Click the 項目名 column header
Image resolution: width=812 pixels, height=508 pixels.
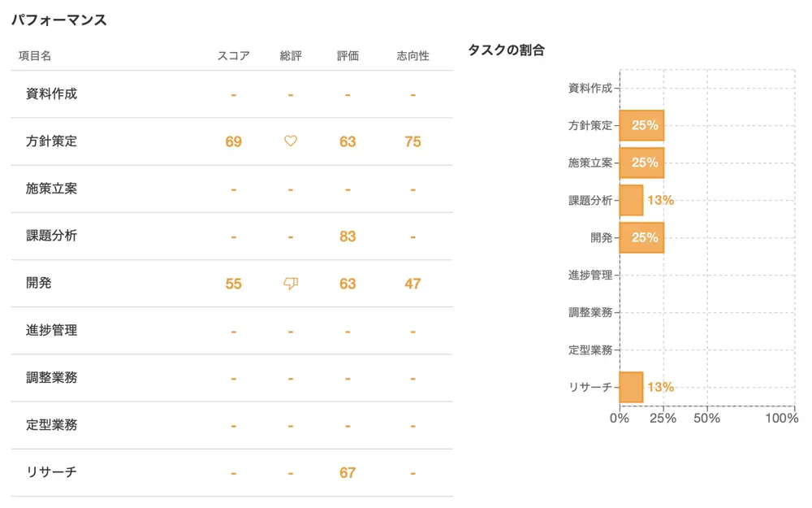click(35, 56)
